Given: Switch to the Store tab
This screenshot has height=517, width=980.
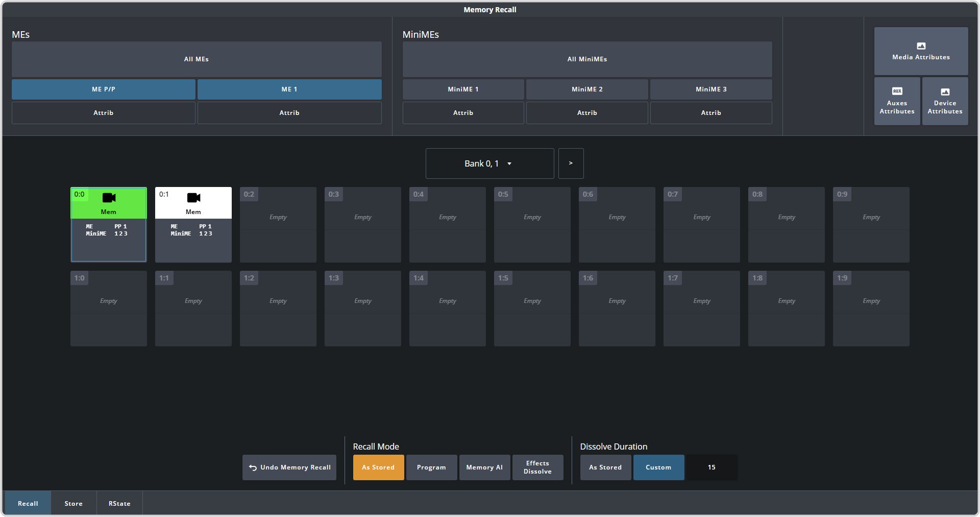Looking at the screenshot, I should [x=73, y=503].
